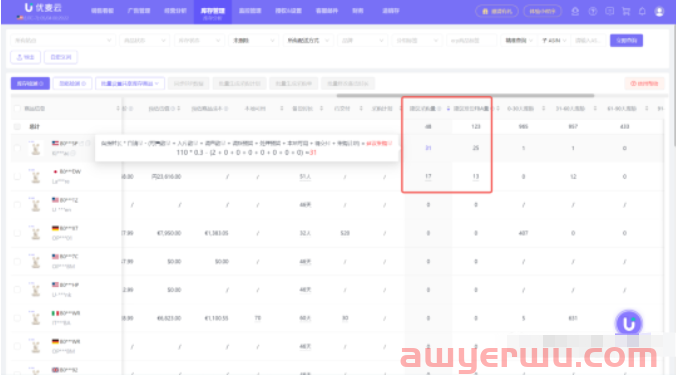This screenshot has width=676, height=387.
Task: Toggle the checkbox in the 总计 row
Action: point(17,127)
